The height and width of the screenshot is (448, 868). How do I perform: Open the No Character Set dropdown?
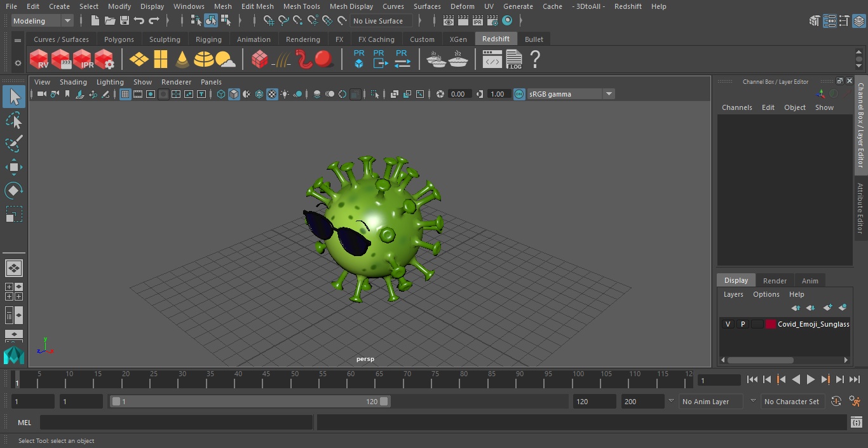(x=792, y=402)
